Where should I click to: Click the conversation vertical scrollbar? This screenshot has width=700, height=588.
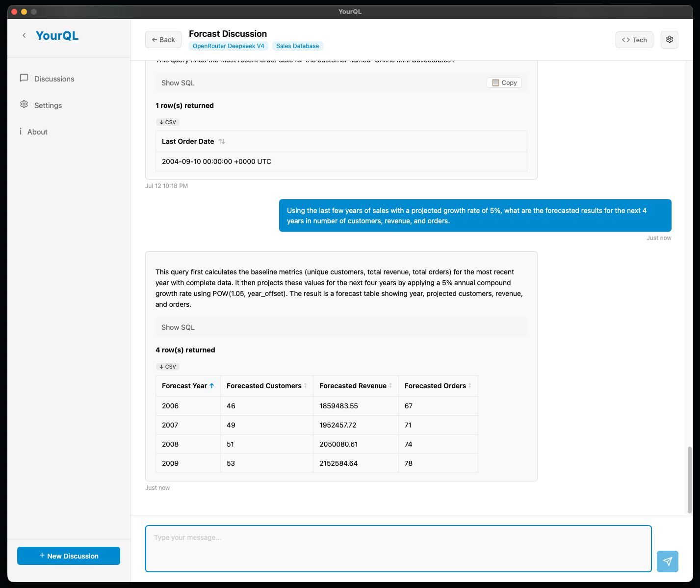[x=689, y=480]
